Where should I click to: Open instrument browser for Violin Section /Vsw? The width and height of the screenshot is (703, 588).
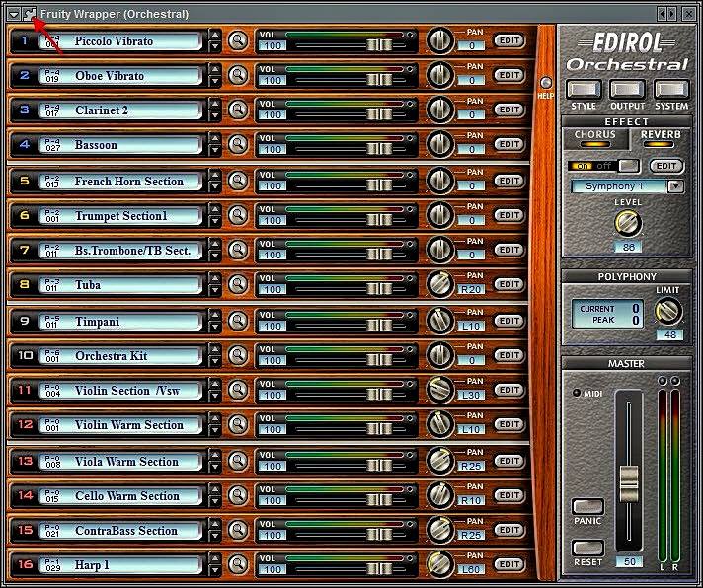point(238,390)
